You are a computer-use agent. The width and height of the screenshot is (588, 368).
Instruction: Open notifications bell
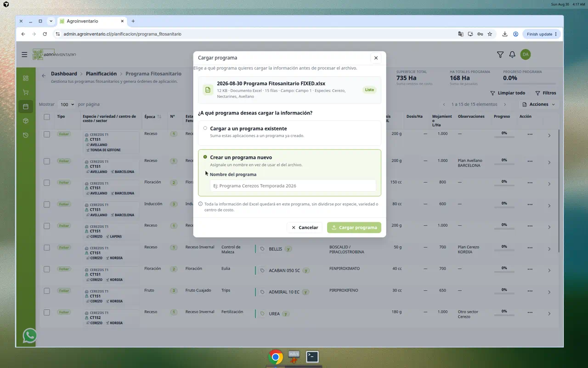[512, 54]
